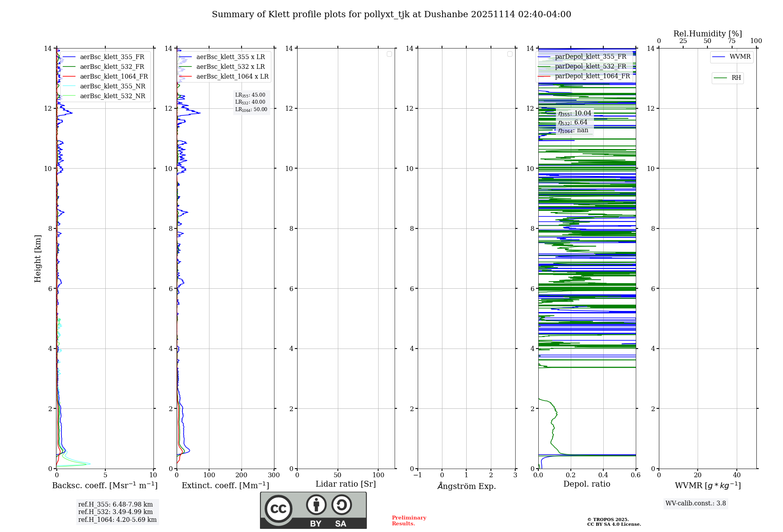Click the Creative Commons CC circle icon
The width and height of the screenshot is (783, 532).
[x=278, y=509]
